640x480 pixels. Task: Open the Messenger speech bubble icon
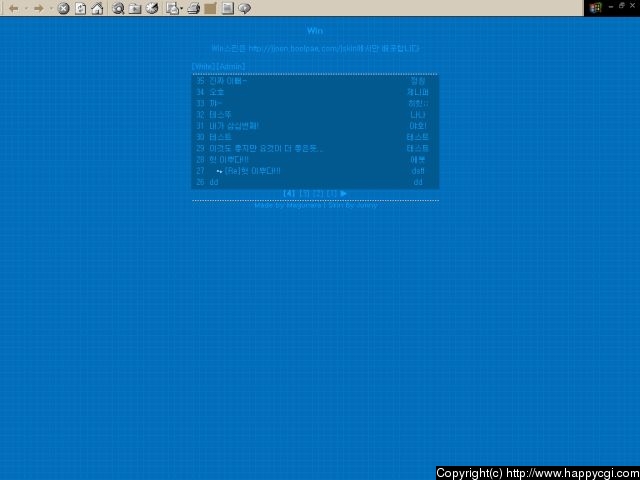pyautogui.click(x=244, y=9)
